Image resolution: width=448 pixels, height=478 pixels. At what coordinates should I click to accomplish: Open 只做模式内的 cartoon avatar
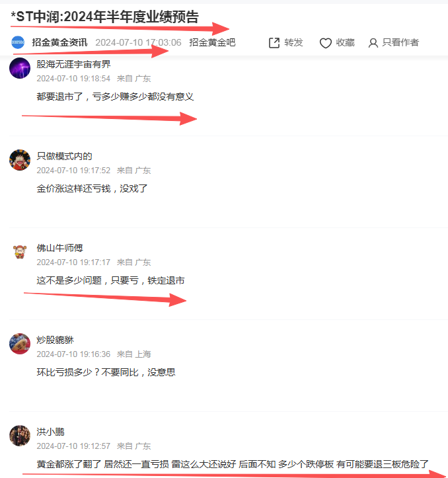coord(20,160)
